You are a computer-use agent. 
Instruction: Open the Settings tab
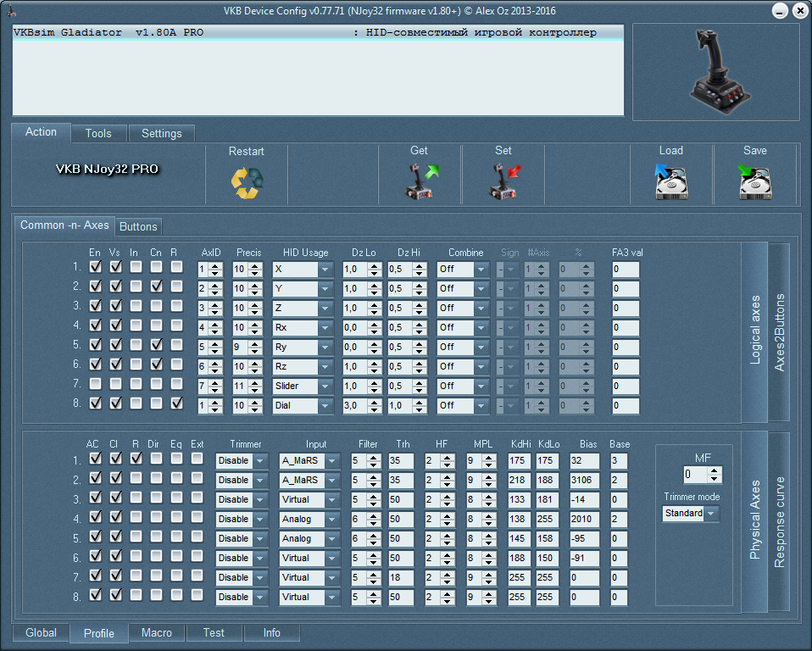[162, 134]
